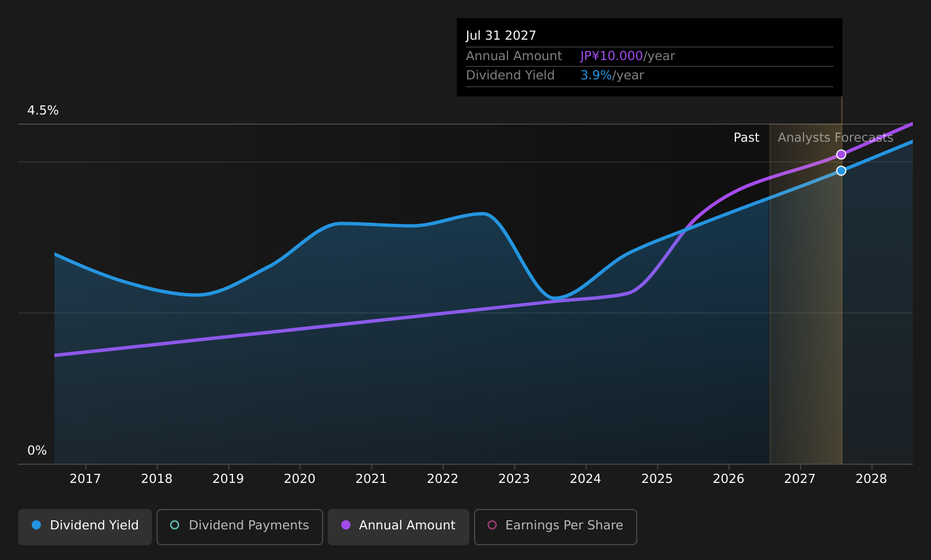Click the 2018 x-axis label

tap(156, 479)
